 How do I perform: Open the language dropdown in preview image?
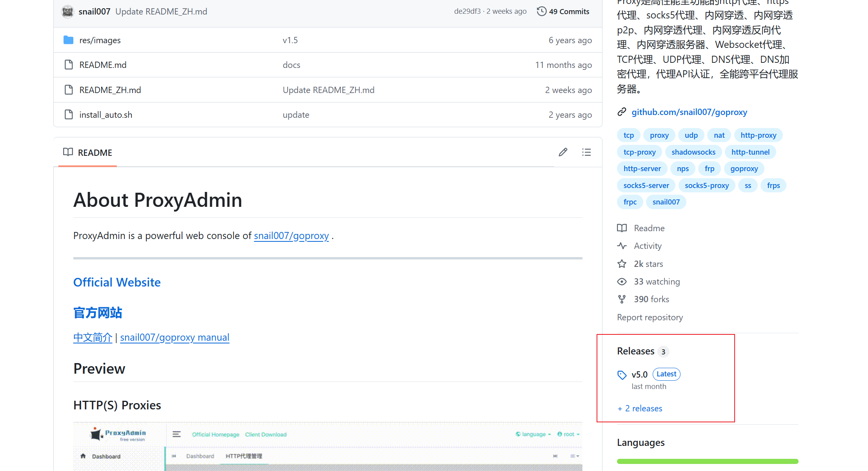pyautogui.click(x=533, y=434)
